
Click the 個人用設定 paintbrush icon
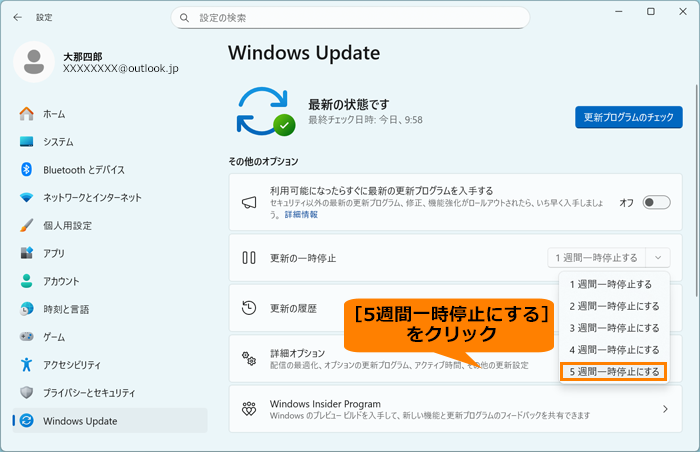click(x=26, y=225)
